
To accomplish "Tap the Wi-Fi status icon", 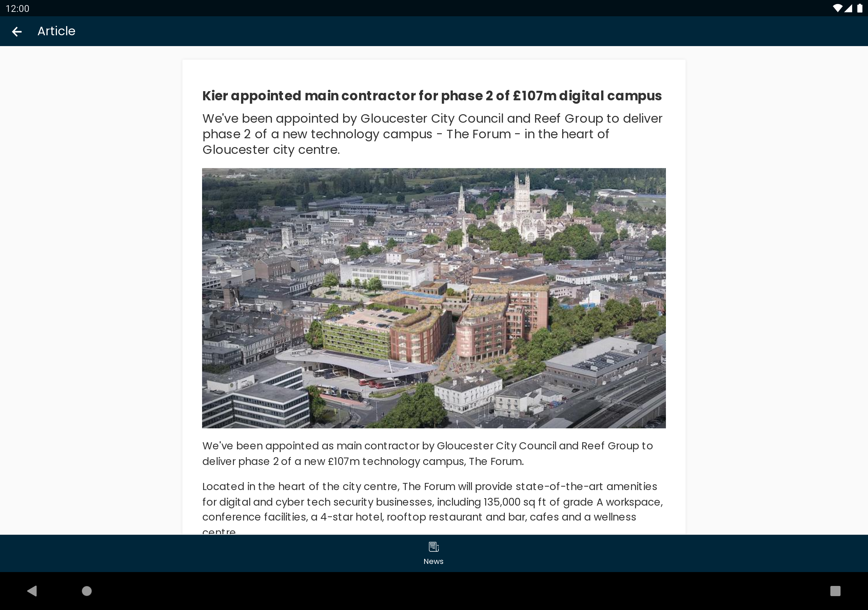I will tap(837, 8).
